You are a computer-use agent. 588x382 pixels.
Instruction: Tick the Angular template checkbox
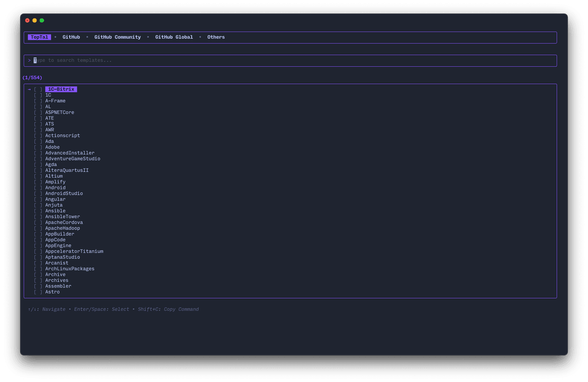point(38,199)
